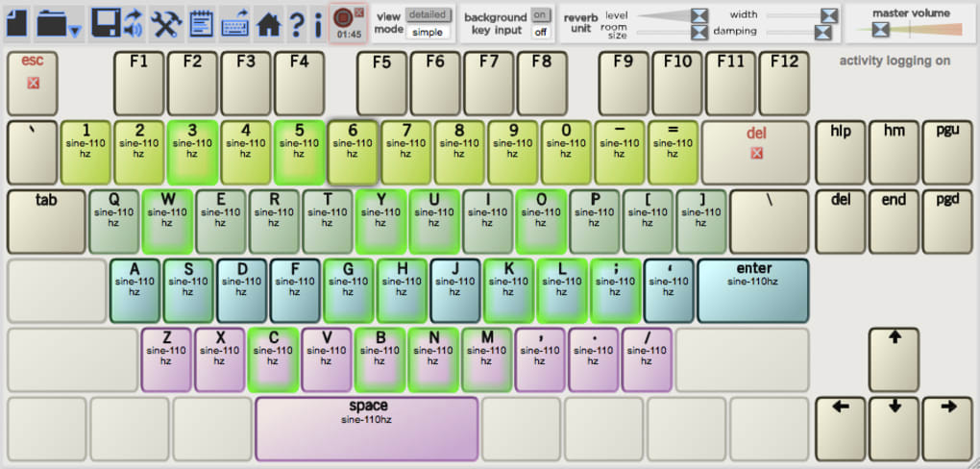Click the J sine key
Screen dimensions: 980x469
pos(455,291)
